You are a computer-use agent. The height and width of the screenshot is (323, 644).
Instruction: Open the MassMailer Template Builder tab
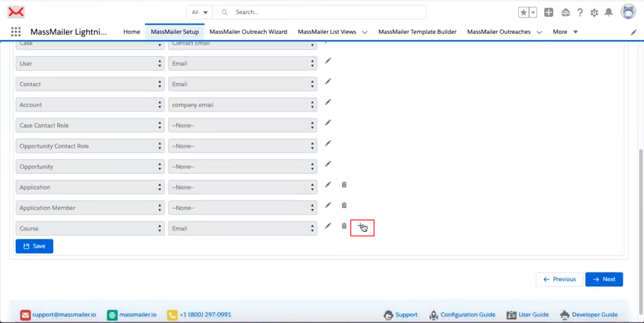click(417, 32)
